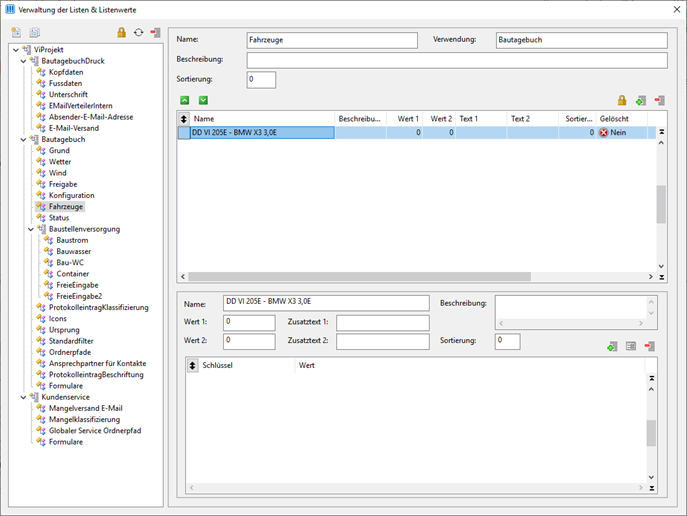This screenshot has width=687, height=516.
Task: Jump to top of values list
Action: [x=662, y=131]
